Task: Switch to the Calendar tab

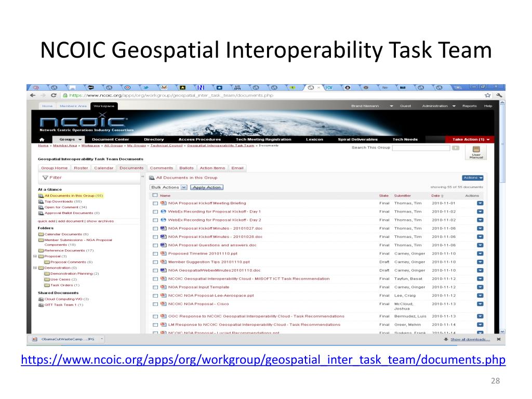Action: click(103, 168)
